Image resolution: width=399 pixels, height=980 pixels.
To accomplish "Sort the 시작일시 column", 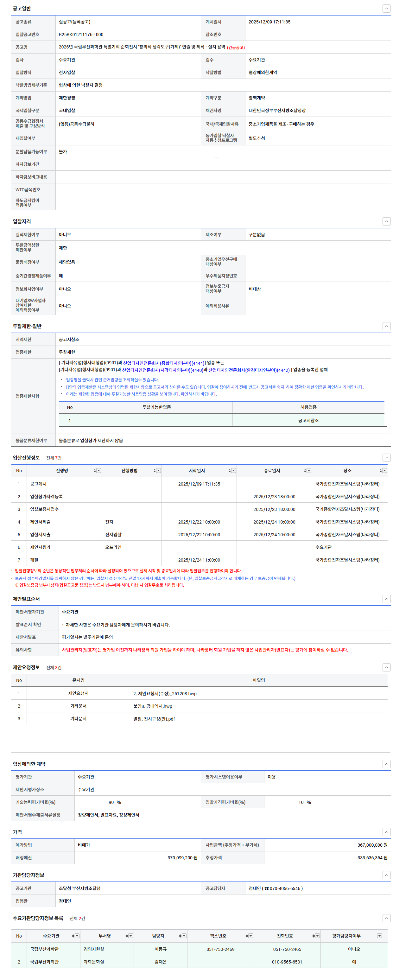I will tap(230, 471).
